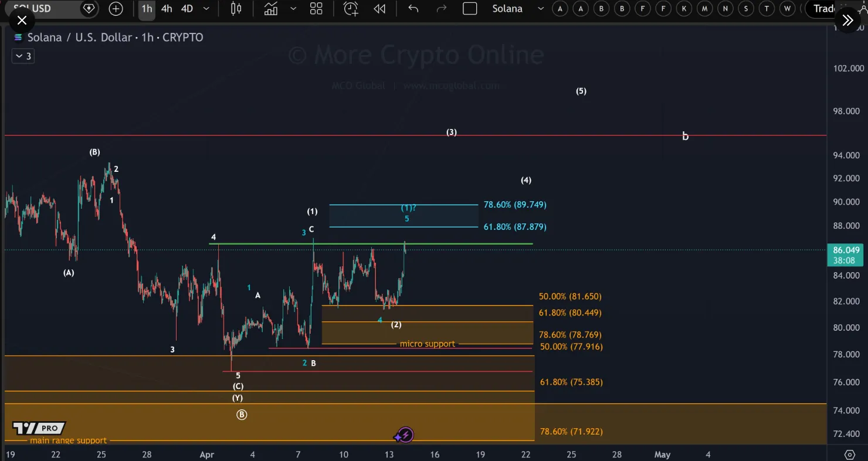Open chart settings gear at bottom right

[x=850, y=455]
